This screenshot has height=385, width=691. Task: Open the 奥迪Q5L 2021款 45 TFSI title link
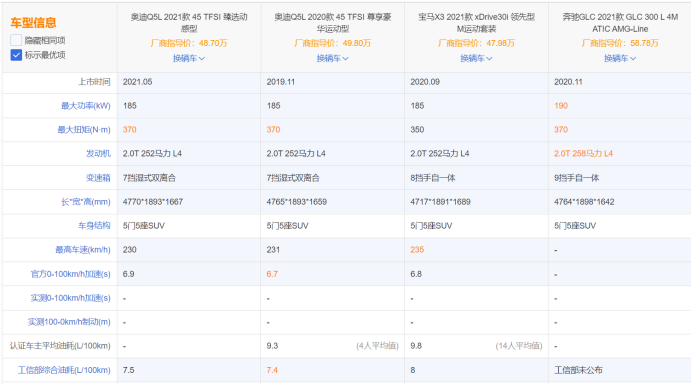pyautogui.click(x=189, y=23)
